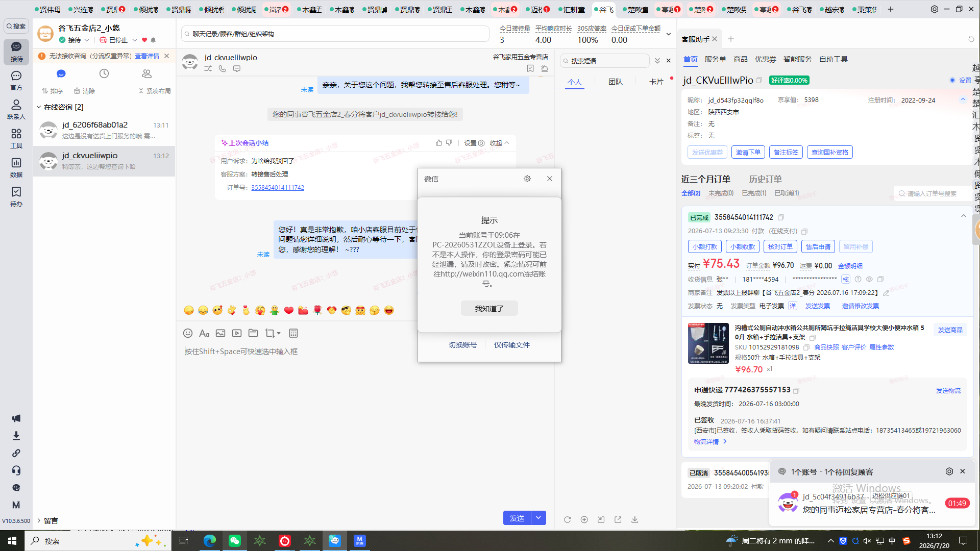The width and height of the screenshot is (980, 551).
Task: Click the history clock tab icon above the conversation list
Action: click(x=104, y=73)
